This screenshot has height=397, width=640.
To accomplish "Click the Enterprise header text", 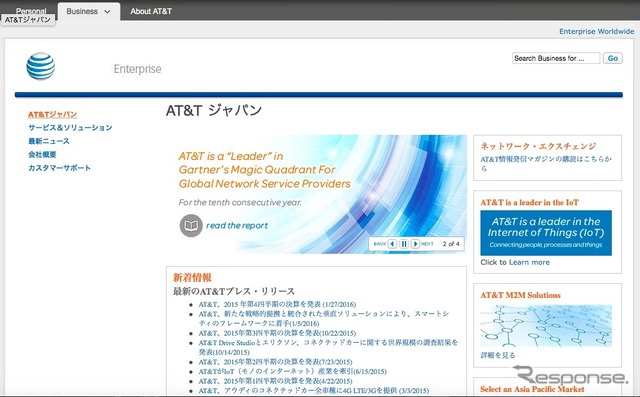I will tap(138, 69).
